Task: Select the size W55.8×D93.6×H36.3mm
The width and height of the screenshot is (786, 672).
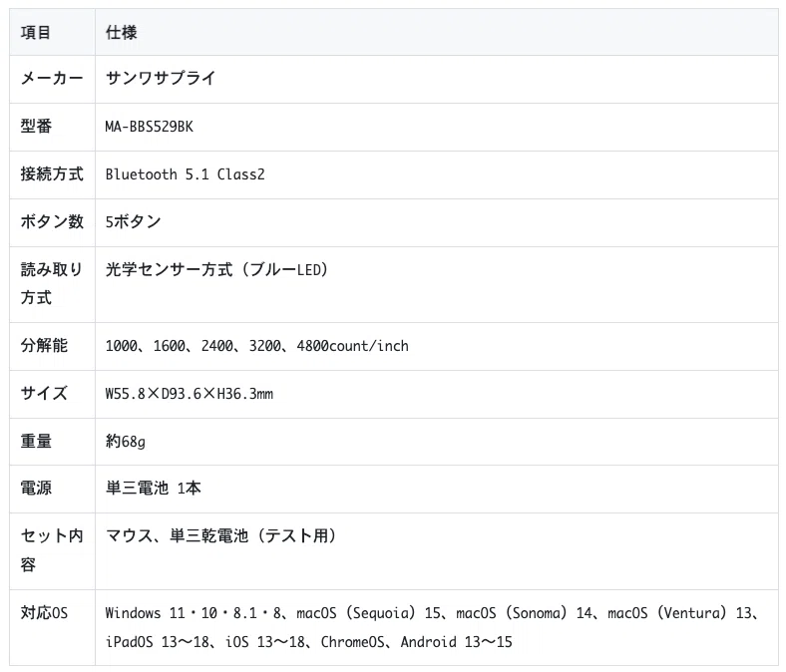Action: pos(189,394)
